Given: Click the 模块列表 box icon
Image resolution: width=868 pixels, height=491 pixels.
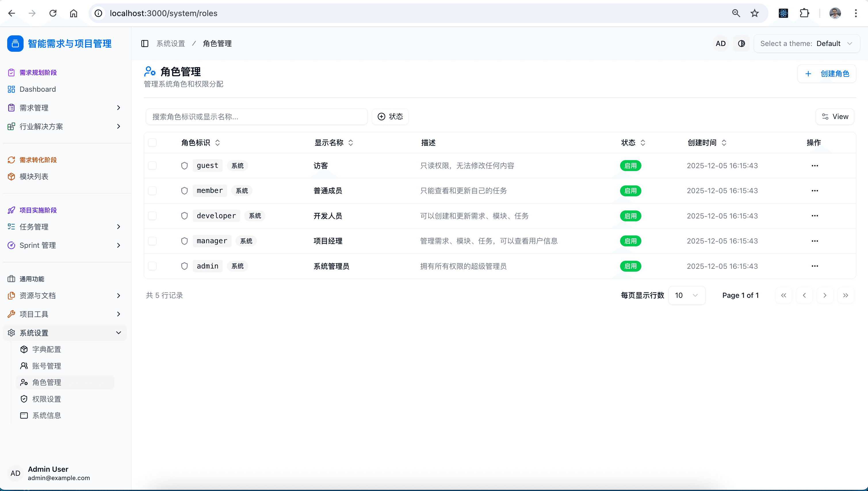Looking at the screenshot, I should tap(11, 177).
